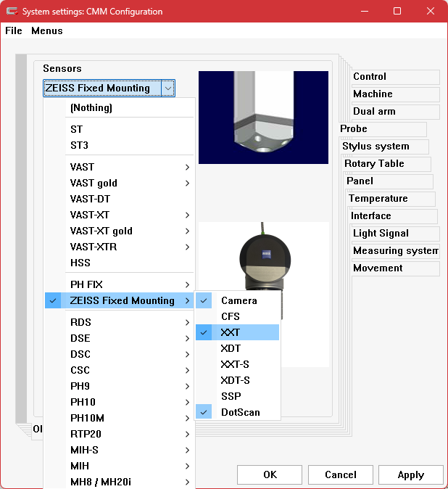
Task: Minimize the CMM Configuration window
Action: coord(365,11)
